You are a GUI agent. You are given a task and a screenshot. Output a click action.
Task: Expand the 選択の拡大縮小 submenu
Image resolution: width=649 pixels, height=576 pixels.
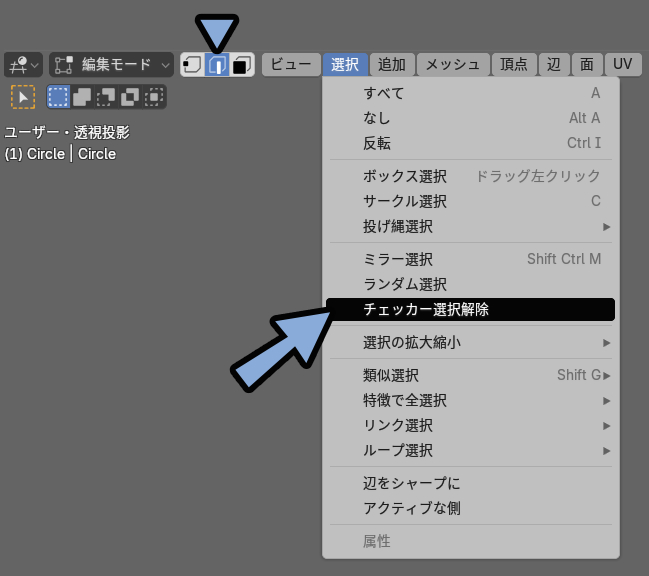click(x=471, y=343)
